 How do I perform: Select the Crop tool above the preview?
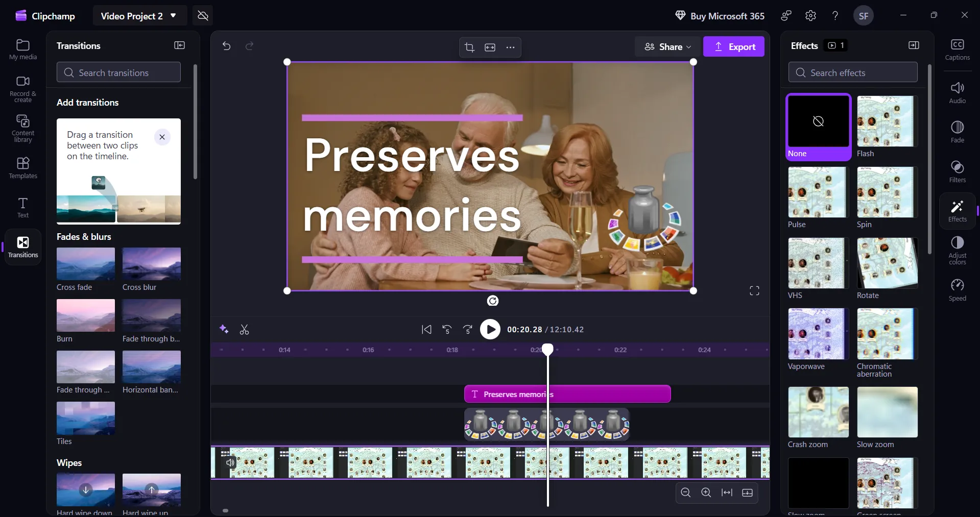469,47
